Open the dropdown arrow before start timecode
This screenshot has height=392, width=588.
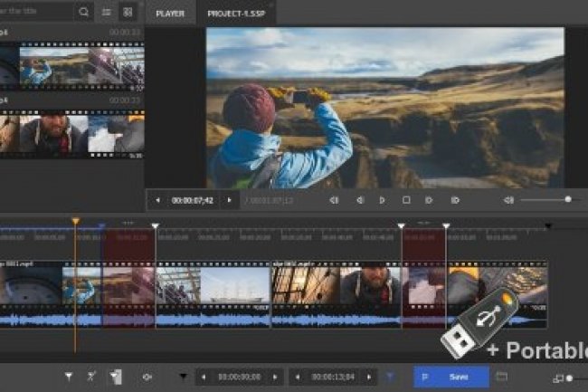tap(184, 377)
